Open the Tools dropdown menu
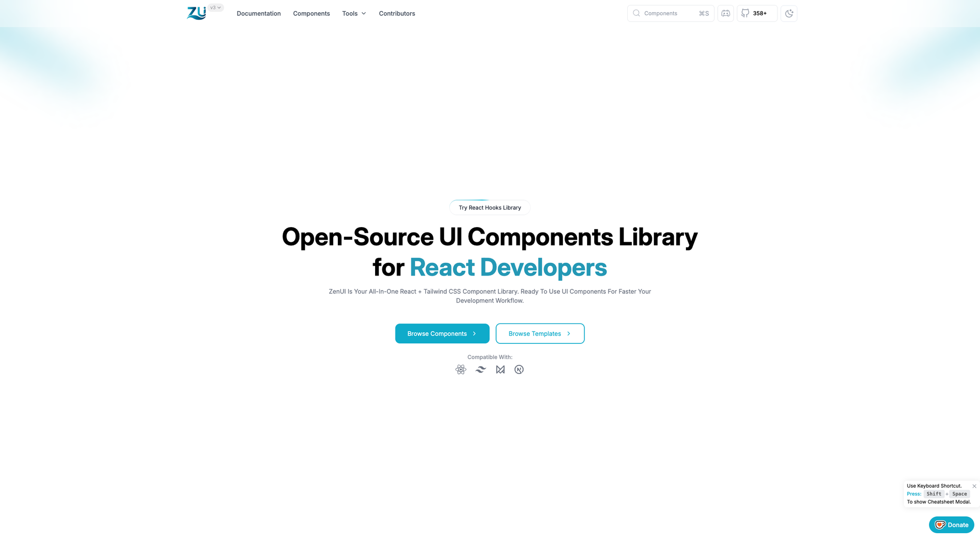The width and height of the screenshot is (980, 551). [354, 13]
